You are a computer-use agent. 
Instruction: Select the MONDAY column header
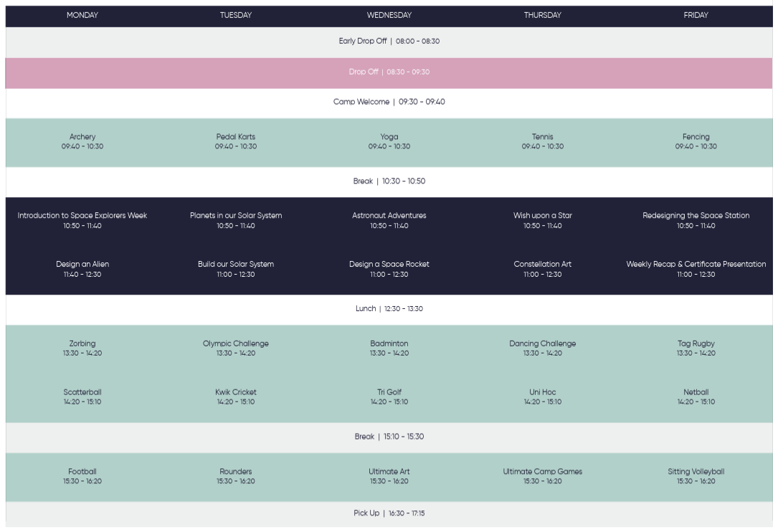click(82, 15)
